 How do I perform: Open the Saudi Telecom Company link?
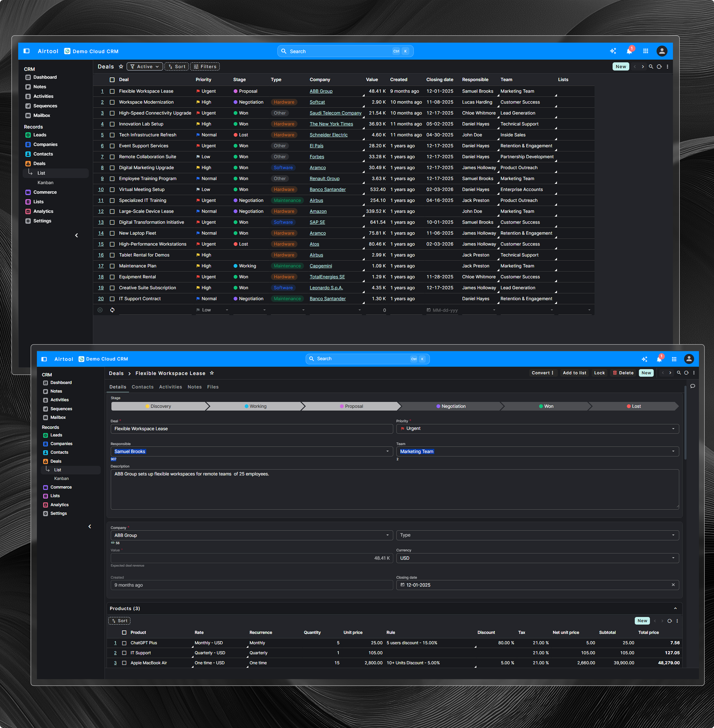click(x=335, y=113)
